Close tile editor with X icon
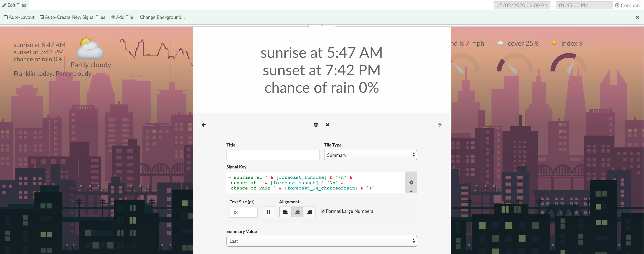 (x=328, y=125)
